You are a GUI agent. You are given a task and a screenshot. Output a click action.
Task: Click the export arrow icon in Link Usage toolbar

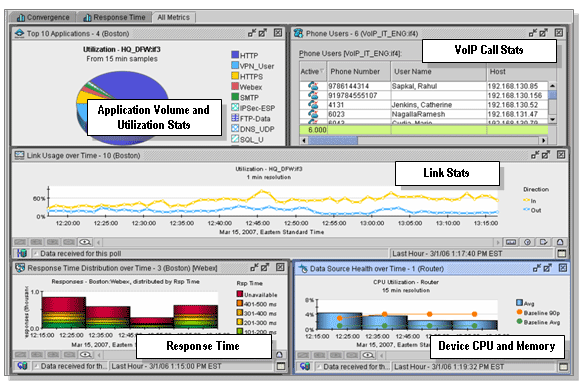tap(543, 242)
